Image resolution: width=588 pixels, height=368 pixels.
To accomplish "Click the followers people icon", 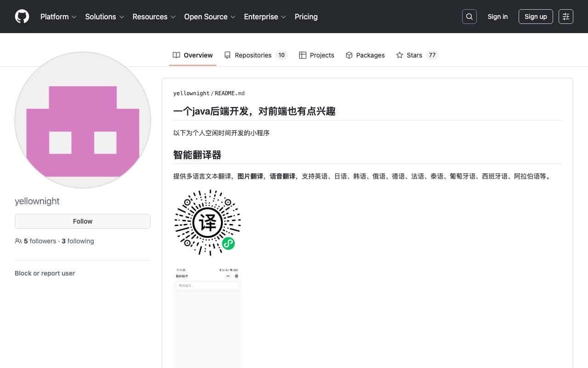I will [18, 241].
